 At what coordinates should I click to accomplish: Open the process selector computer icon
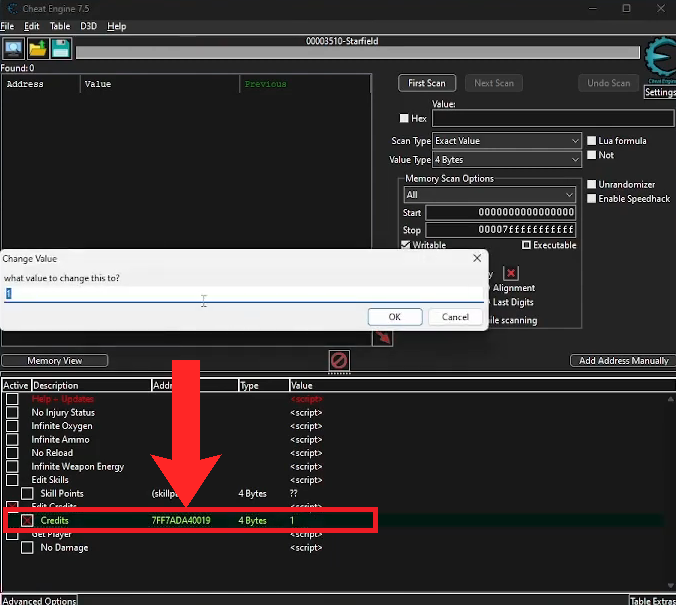pos(14,48)
